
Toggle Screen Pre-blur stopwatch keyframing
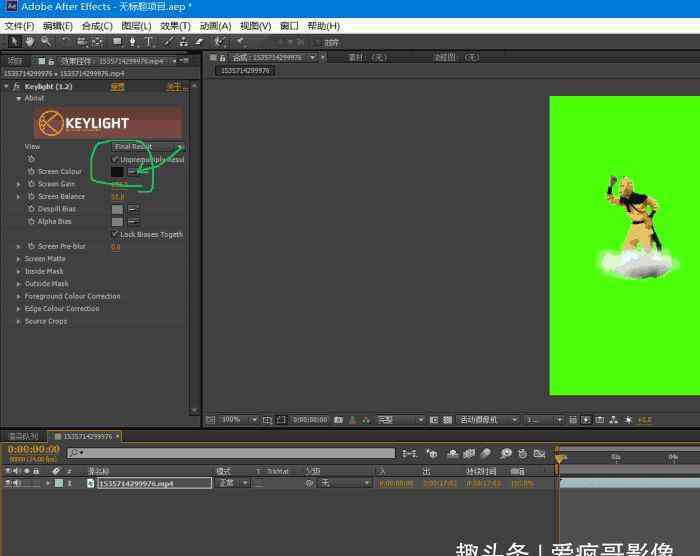(31, 246)
